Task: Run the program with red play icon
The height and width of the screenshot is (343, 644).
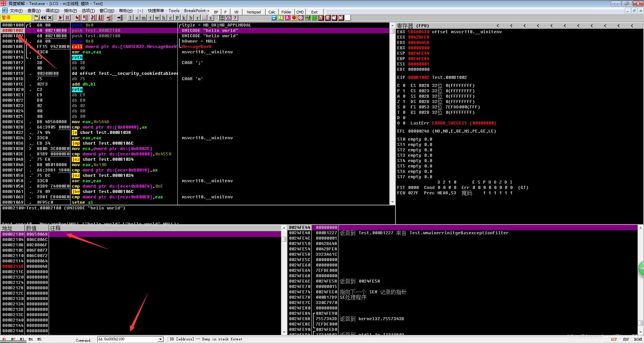Action: click(x=60, y=18)
